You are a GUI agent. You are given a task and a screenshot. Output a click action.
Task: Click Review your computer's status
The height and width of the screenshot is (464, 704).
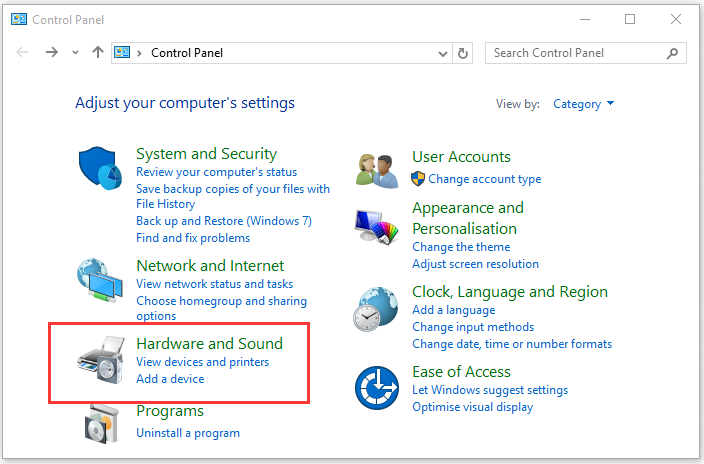[x=216, y=172]
